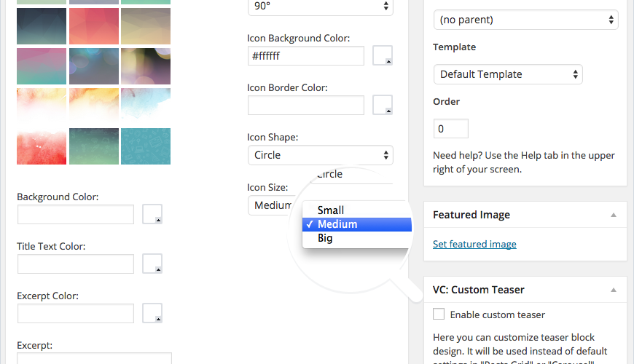Open the (no parent) dropdown

[525, 20]
